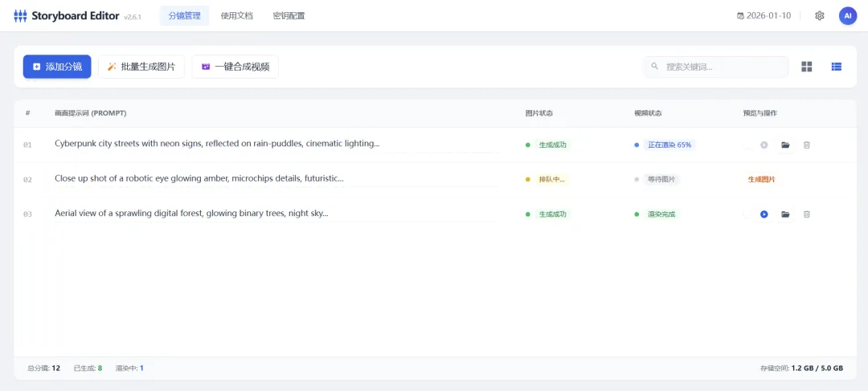Focus the 搜索关键词 search field

(716, 67)
